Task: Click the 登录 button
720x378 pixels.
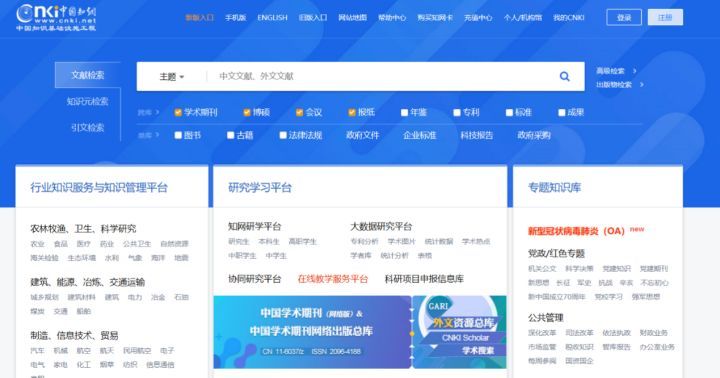Action: [x=624, y=17]
